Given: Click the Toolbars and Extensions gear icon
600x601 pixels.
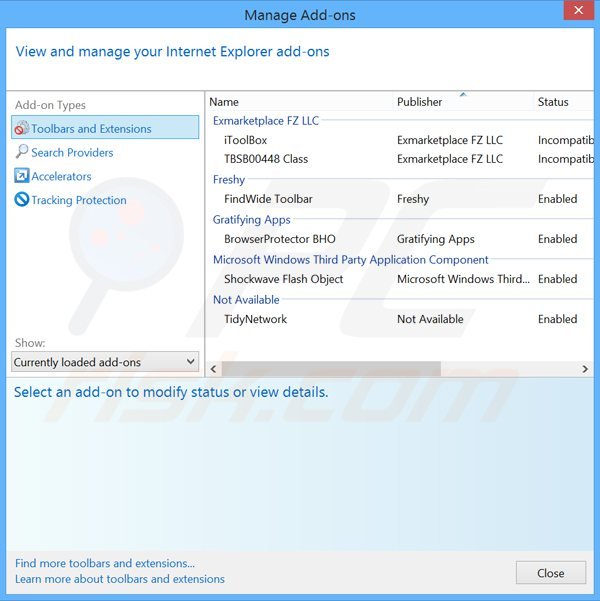Looking at the screenshot, I should click(21, 128).
